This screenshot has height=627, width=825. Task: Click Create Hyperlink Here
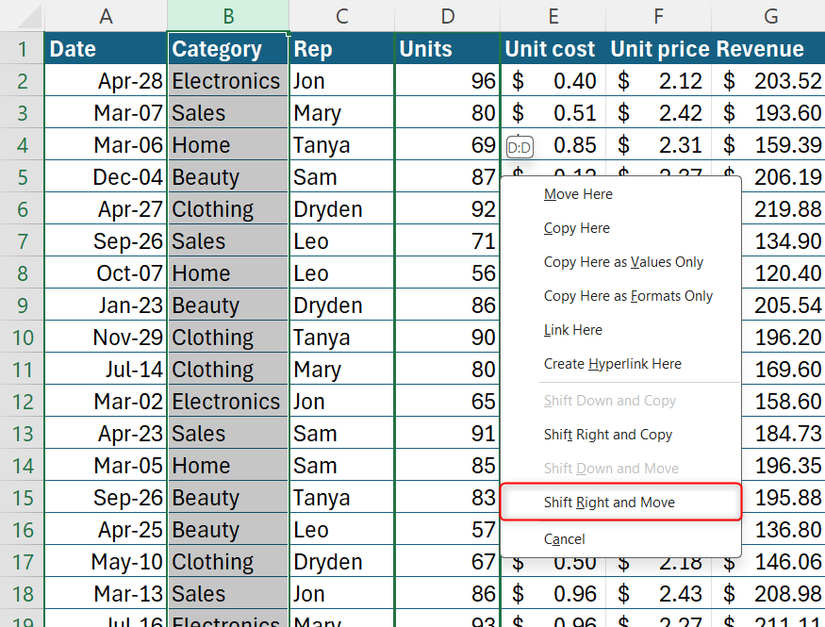[x=614, y=364]
